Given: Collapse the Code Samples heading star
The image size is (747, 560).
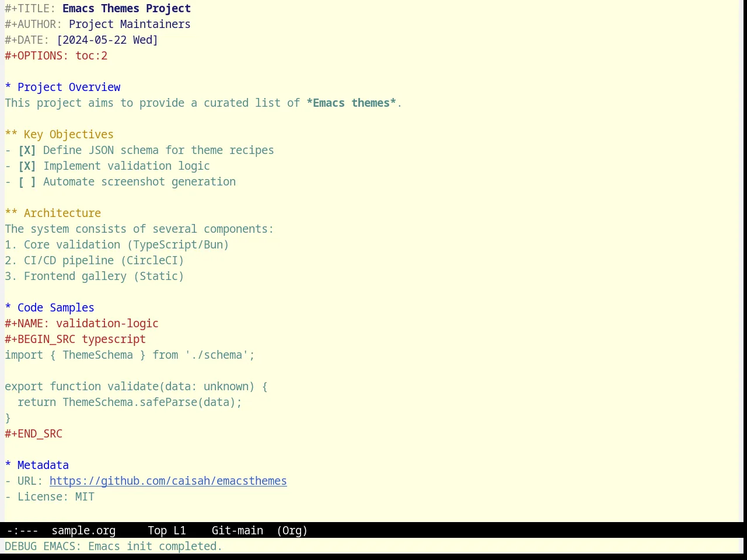Looking at the screenshot, I should [x=8, y=307].
